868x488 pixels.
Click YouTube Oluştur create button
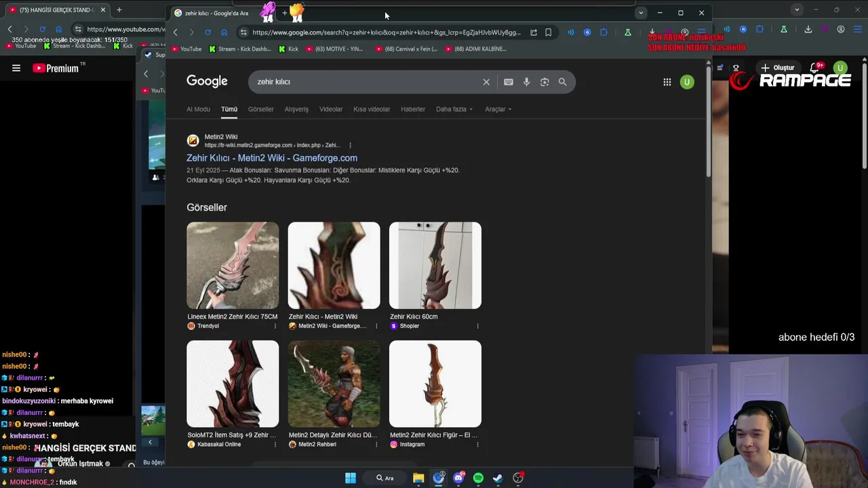click(x=777, y=68)
